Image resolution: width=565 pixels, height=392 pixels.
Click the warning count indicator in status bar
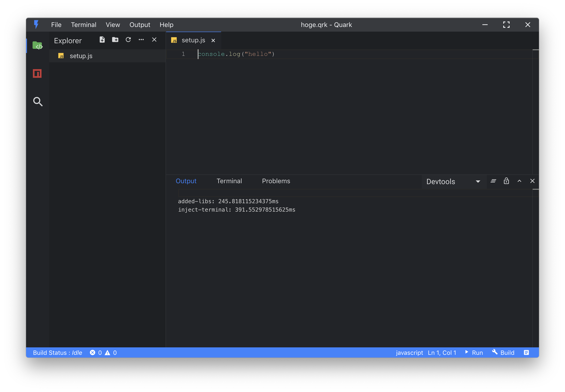[x=110, y=352]
